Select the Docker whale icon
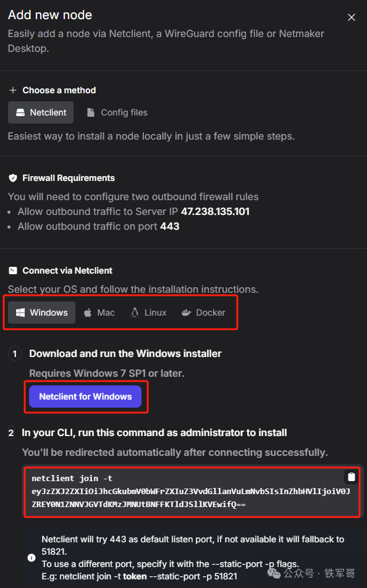 [x=185, y=313]
